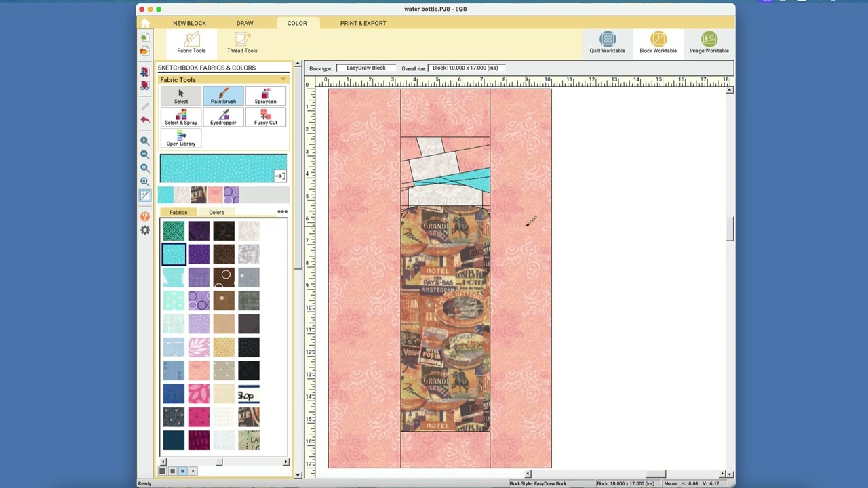Pick the pink recent fabric swatch
Image resolution: width=868 pixels, height=488 pixels.
(x=215, y=195)
